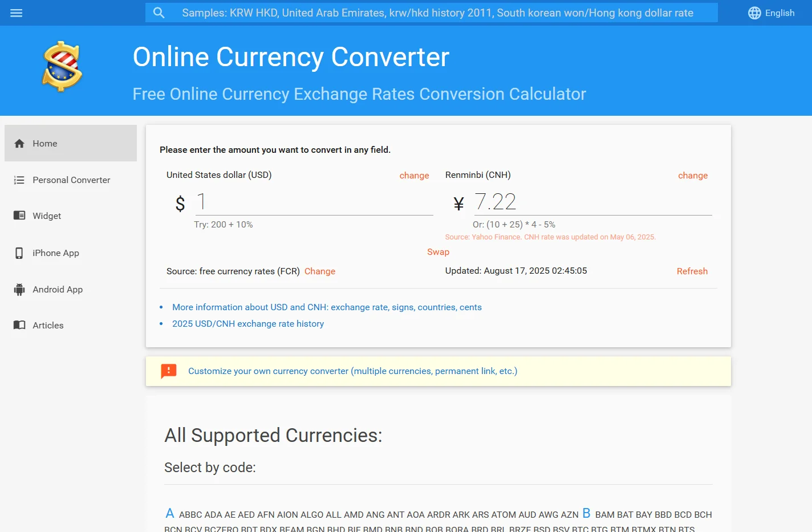
Task: Go to iPhone App page
Action: 71,253
